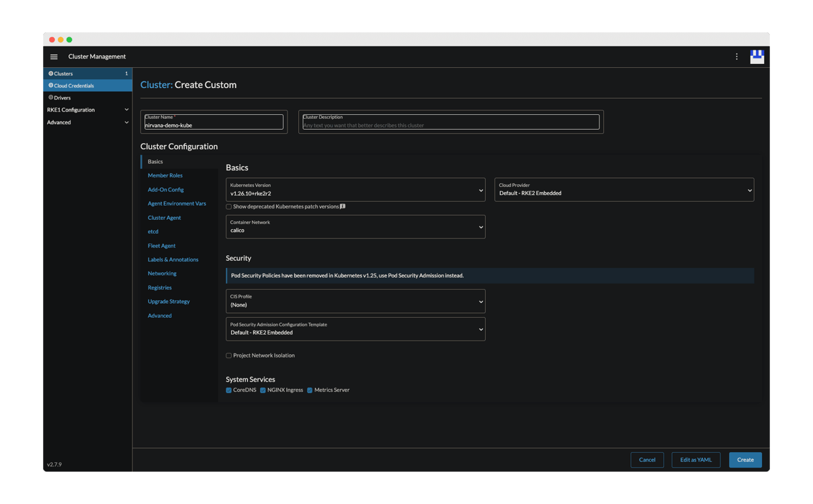Select the Basics configuration tab
Viewport: 813px width, 504px height.
point(155,162)
